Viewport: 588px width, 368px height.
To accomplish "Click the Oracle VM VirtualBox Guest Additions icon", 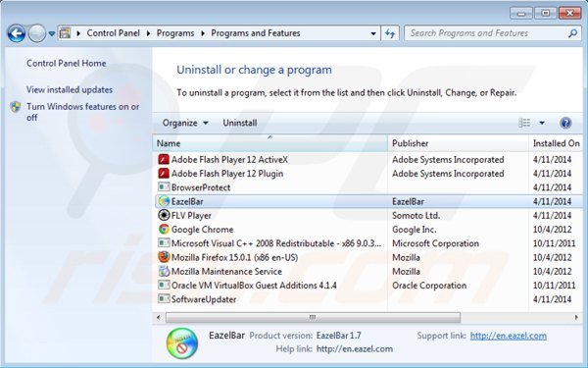I will [x=164, y=285].
